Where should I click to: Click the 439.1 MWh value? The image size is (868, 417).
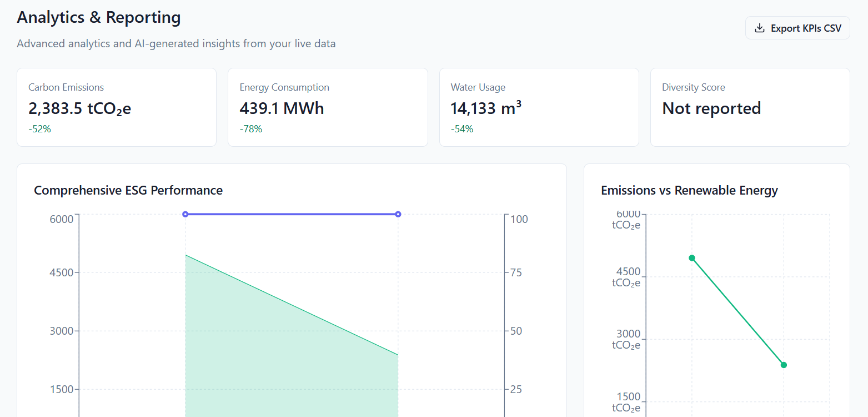pos(282,108)
